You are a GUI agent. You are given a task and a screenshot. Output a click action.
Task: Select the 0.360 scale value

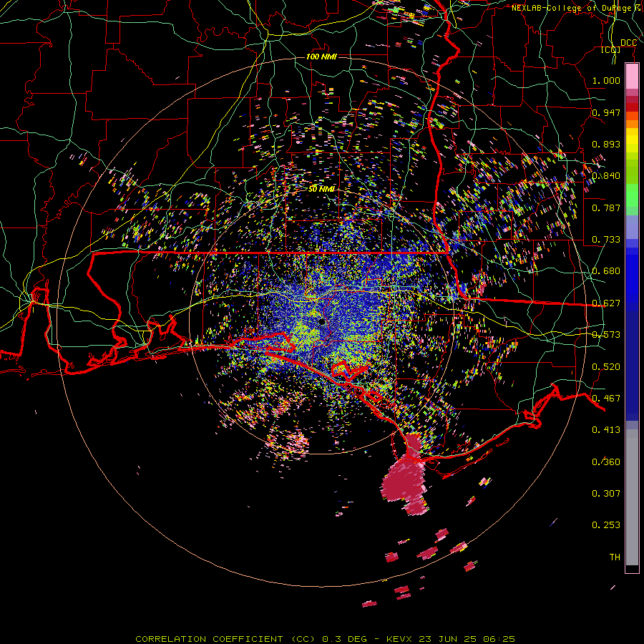coord(606,462)
